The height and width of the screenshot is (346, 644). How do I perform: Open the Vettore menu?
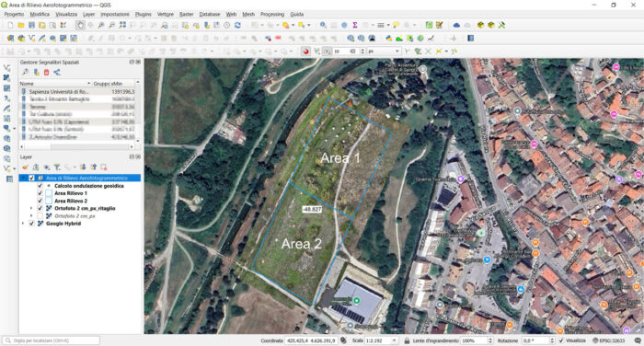click(x=165, y=14)
